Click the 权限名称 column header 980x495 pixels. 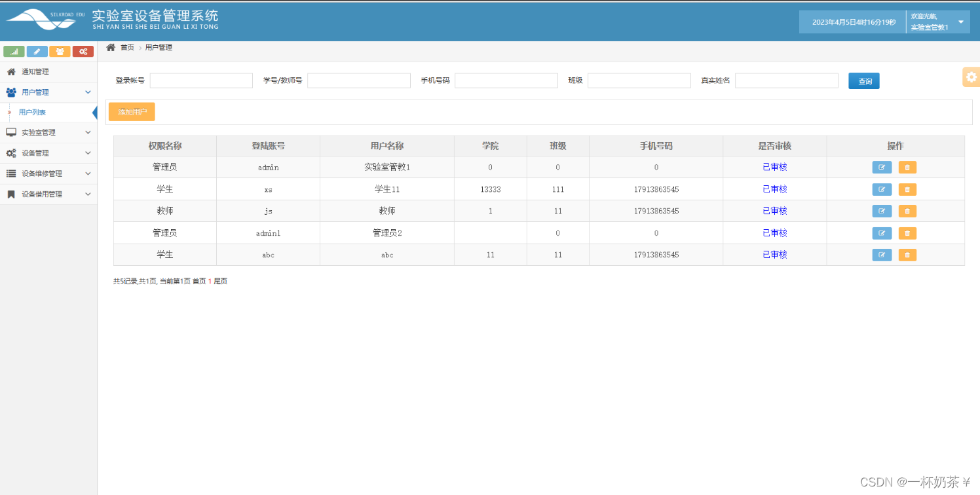coord(165,146)
